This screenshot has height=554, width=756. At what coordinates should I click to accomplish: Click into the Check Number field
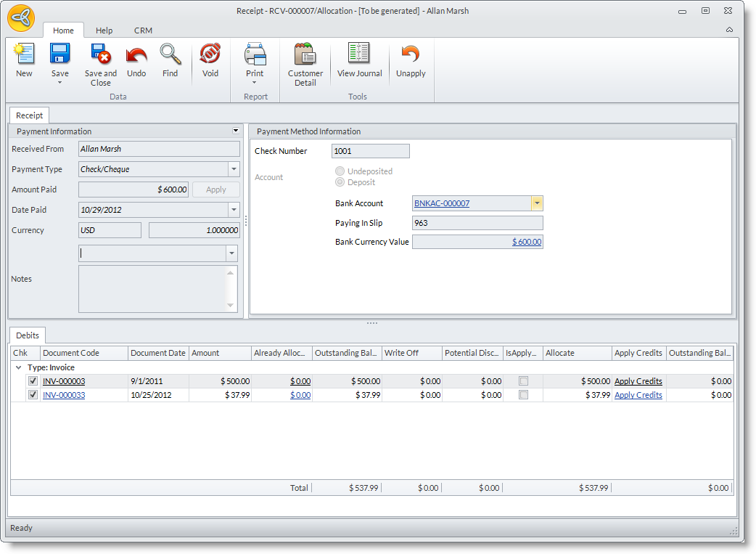point(370,151)
